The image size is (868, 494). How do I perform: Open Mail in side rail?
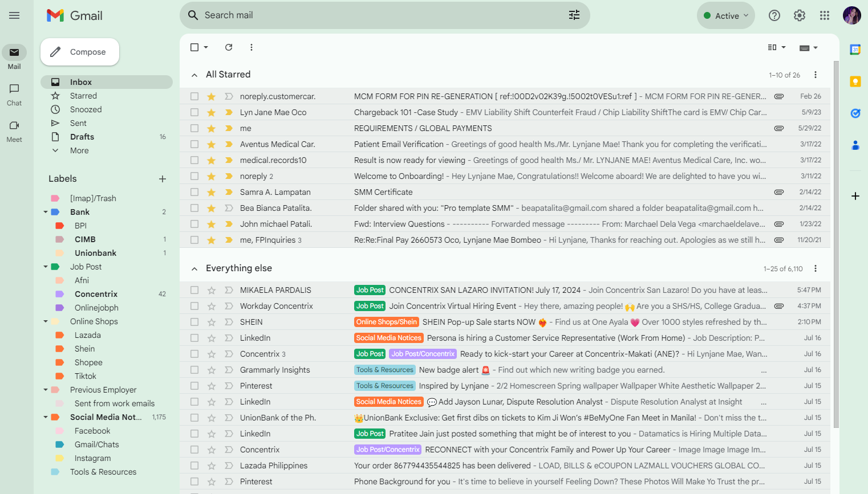click(14, 58)
